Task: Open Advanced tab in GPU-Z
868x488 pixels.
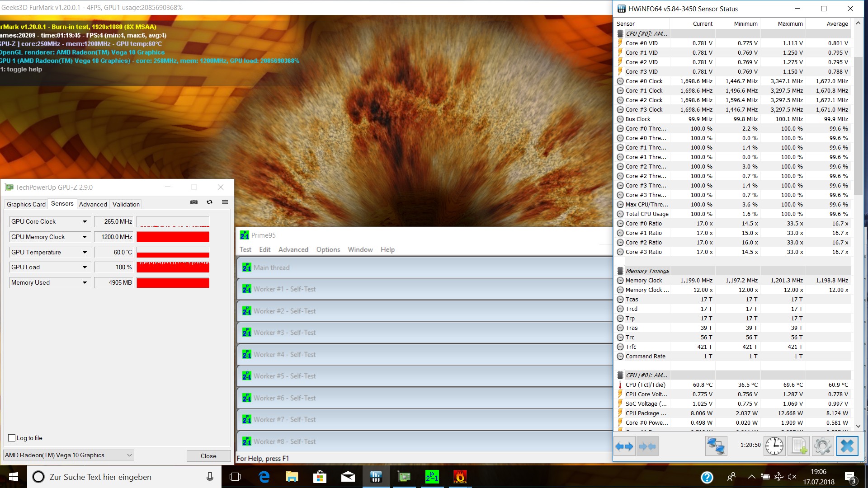Action: click(93, 204)
